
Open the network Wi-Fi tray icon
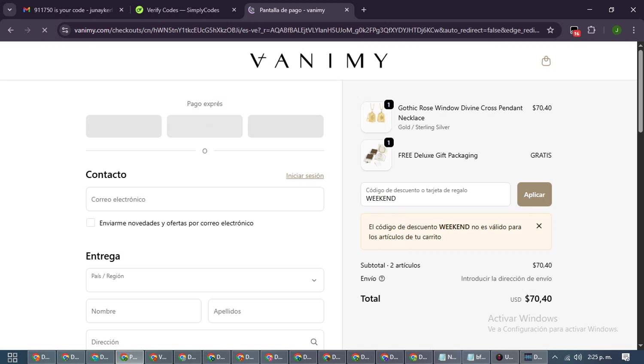pyautogui.click(x=567, y=357)
